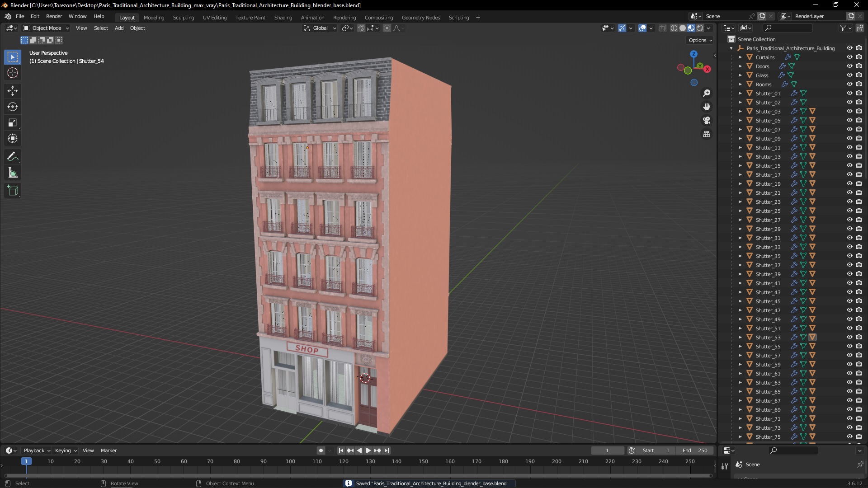Image resolution: width=868 pixels, height=488 pixels.
Task: Toggle camera view icon
Action: pyautogui.click(x=707, y=120)
